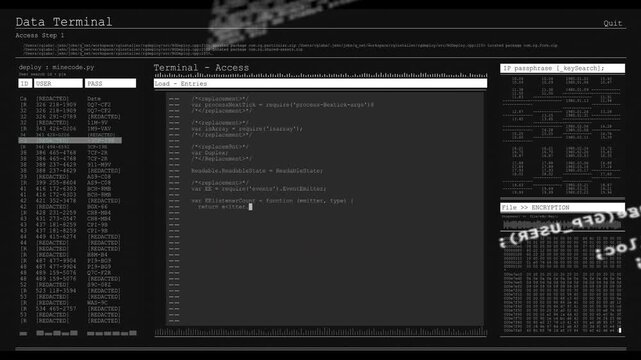Click the deploy : minecode.py label
The image size is (641, 360).
click(x=56, y=67)
